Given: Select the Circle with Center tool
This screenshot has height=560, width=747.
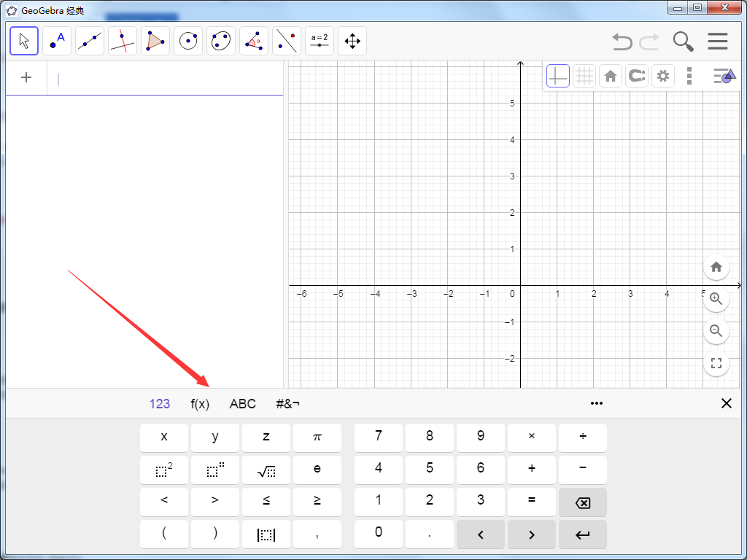Looking at the screenshot, I should (x=187, y=41).
